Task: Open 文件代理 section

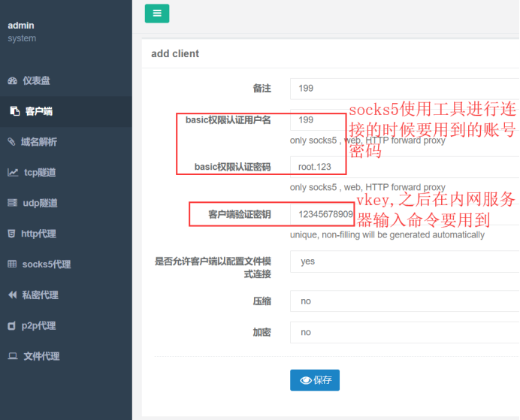Action: (x=66, y=356)
